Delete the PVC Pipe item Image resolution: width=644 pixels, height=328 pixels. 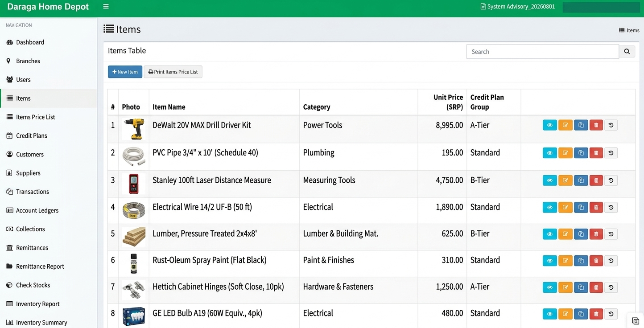click(596, 153)
